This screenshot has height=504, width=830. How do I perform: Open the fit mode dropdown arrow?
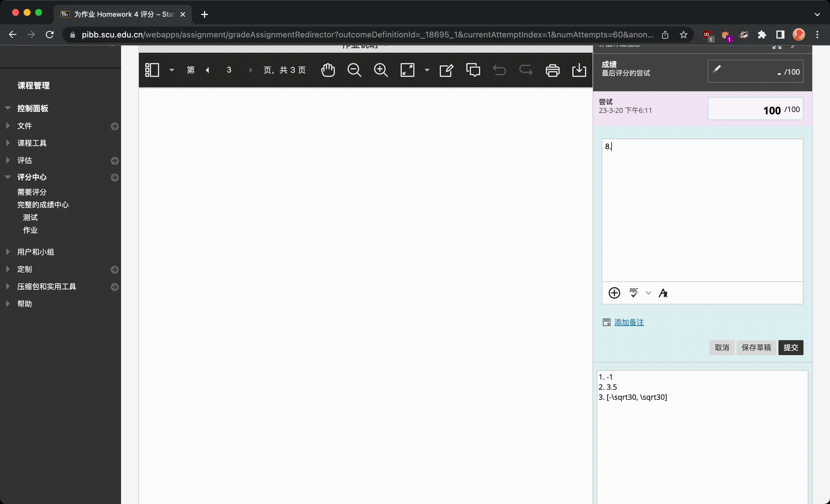[427, 70]
